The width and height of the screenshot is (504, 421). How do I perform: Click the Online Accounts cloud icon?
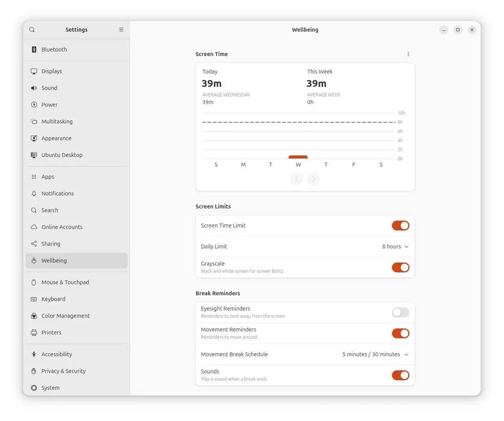click(34, 227)
